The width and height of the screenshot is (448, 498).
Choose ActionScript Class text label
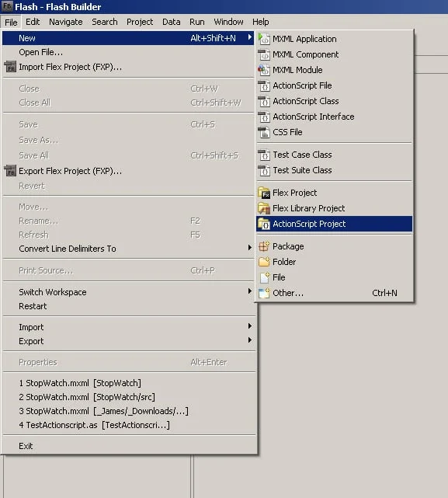coord(306,101)
